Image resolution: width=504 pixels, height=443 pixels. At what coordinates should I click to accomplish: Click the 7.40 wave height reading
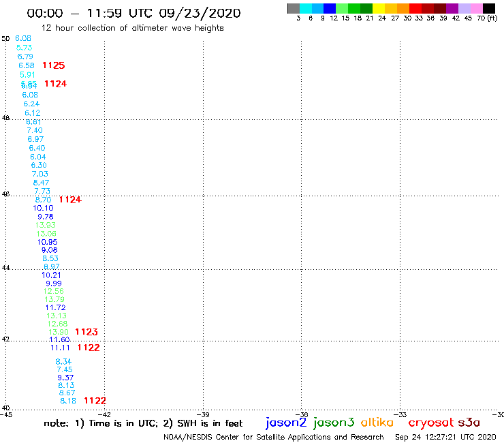pyautogui.click(x=35, y=130)
